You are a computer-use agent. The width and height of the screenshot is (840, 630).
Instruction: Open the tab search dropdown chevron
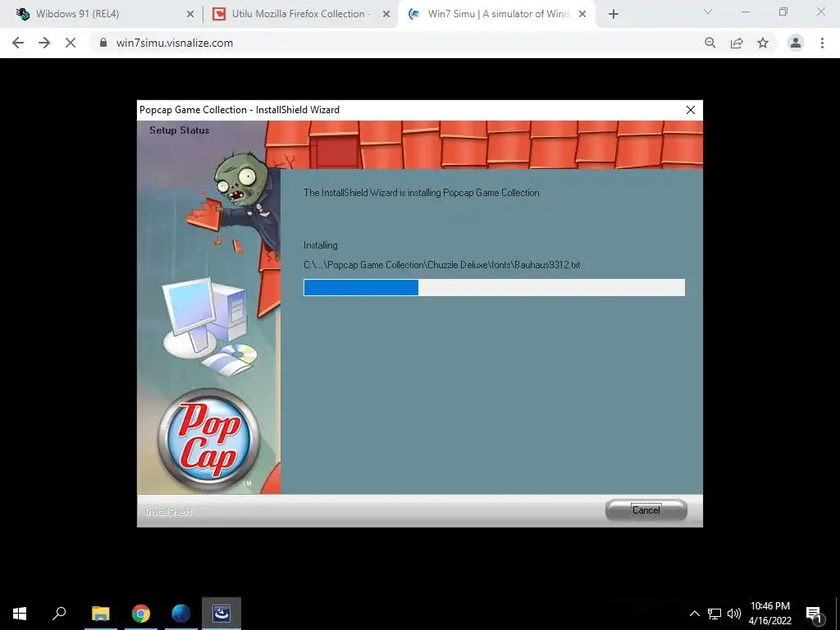point(708,11)
